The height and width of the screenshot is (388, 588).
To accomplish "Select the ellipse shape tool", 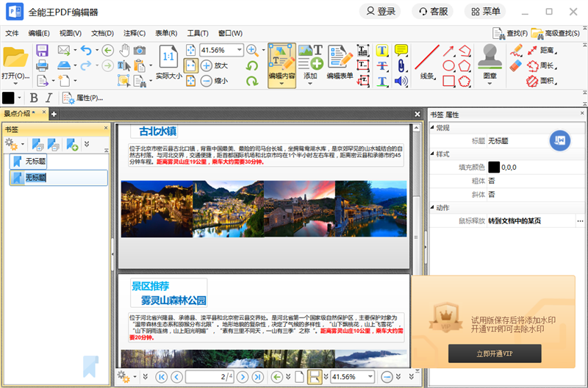I will click(x=448, y=65).
